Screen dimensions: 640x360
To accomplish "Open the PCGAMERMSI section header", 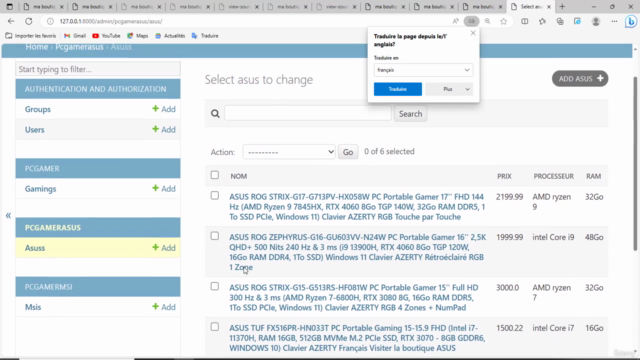I will coord(98,287).
